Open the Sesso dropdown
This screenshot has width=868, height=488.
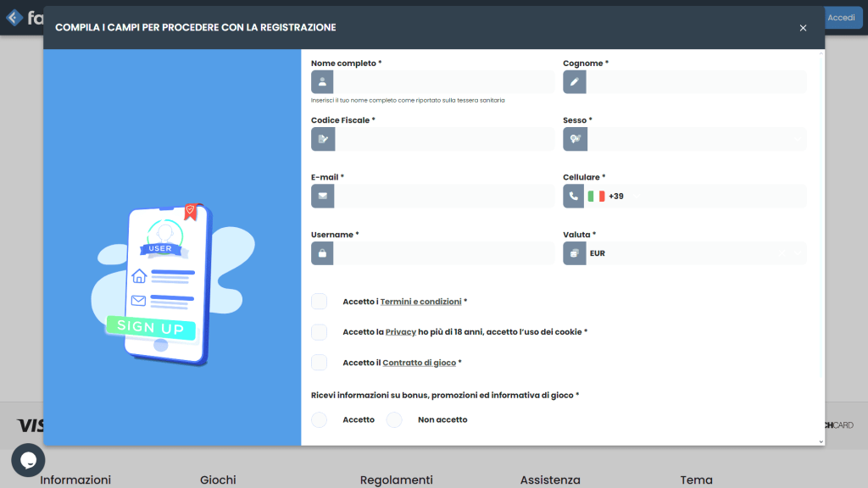(x=696, y=139)
